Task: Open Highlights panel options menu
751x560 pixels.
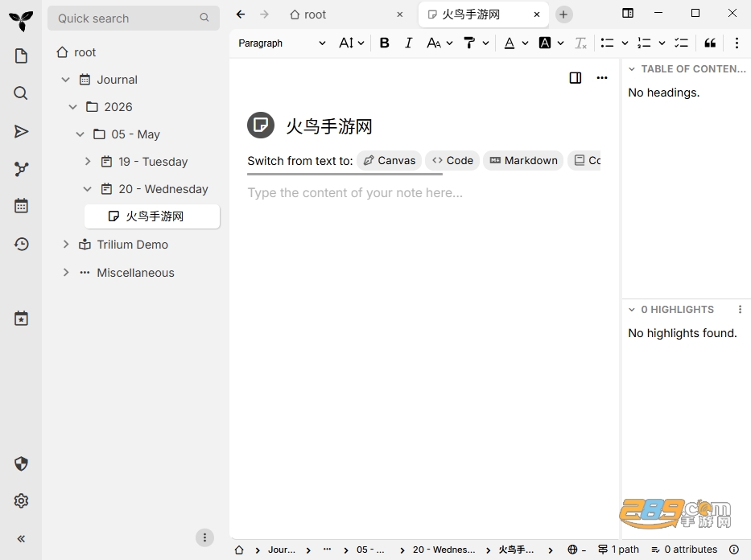Action: (740, 309)
